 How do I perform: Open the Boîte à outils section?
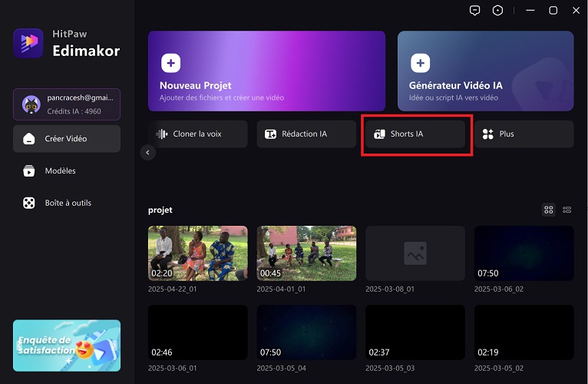67,203
